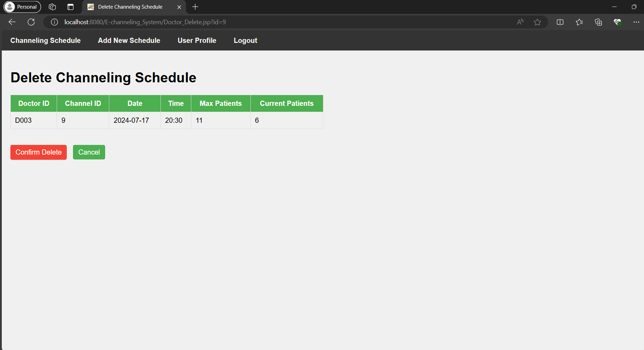
Task: Add page to favorites star icon
Action: (x=537, y=22)
